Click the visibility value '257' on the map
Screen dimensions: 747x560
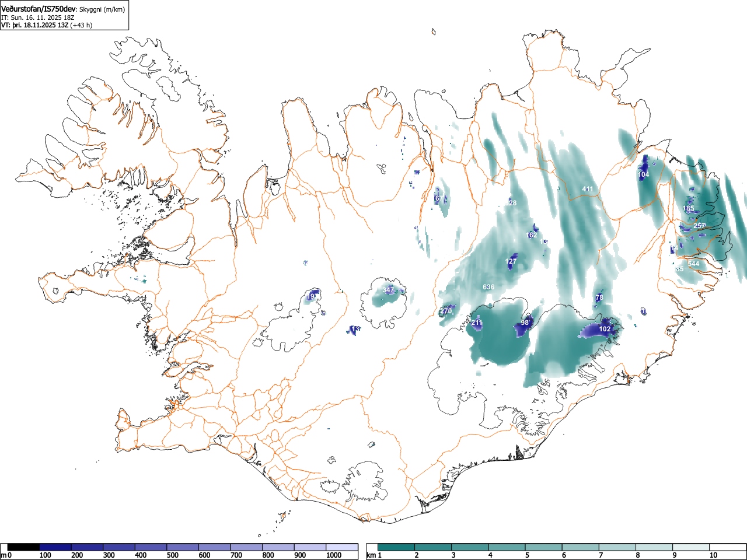pos(699,226)
